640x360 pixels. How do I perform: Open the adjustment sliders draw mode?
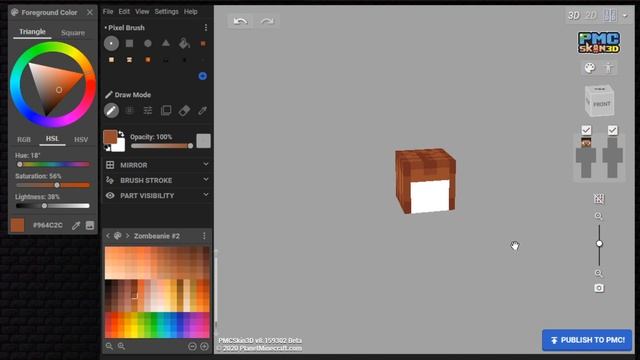(148, 111)
